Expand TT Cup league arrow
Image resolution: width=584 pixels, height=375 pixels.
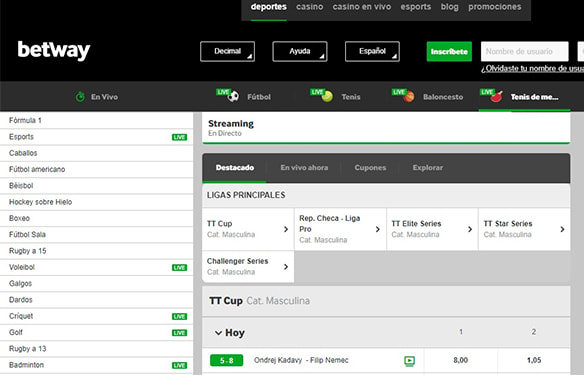click(x=286, y=229)
